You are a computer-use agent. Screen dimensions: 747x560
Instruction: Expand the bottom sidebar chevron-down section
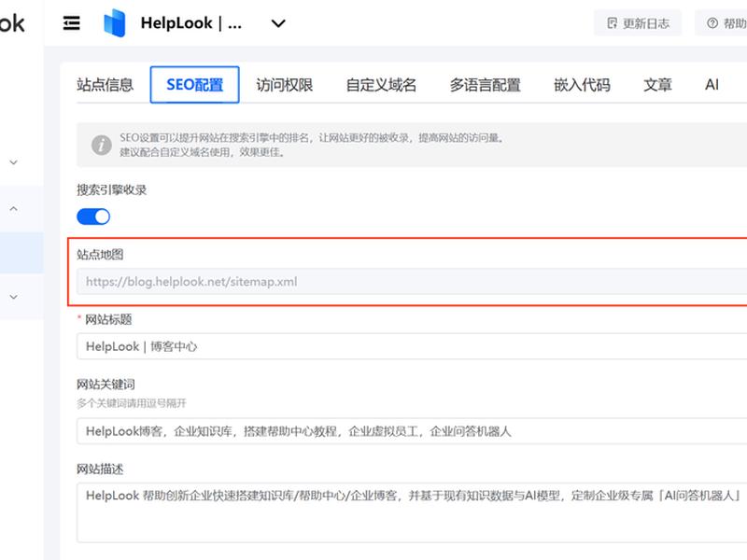(14, 297)
